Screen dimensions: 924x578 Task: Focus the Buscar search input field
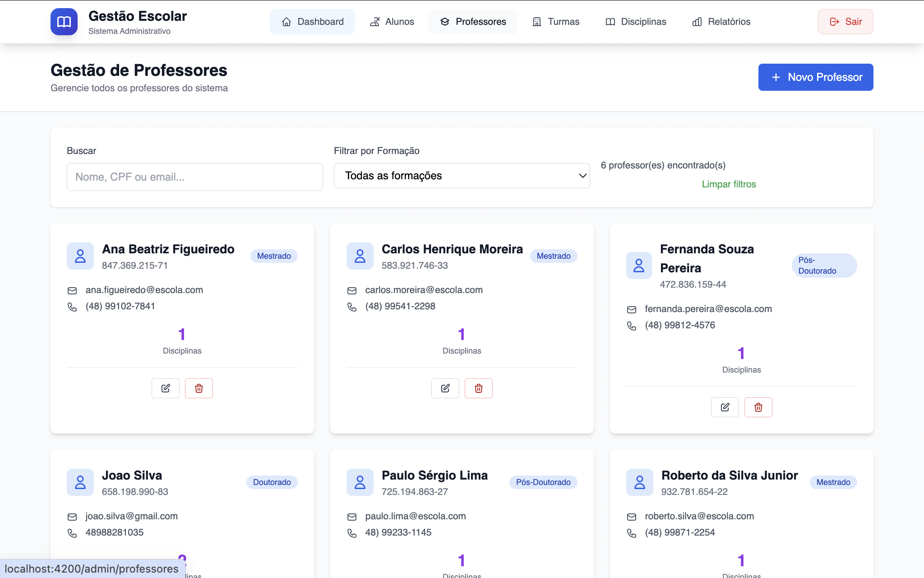pos(195,177)
